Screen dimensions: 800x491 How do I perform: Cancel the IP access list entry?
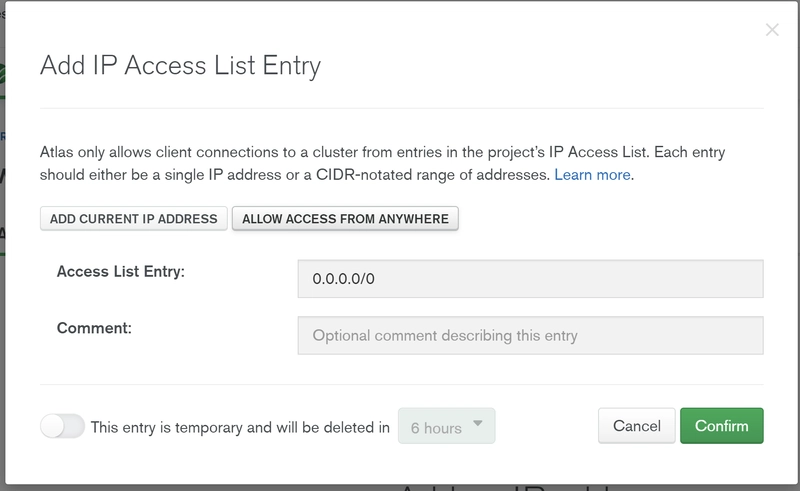636,426
